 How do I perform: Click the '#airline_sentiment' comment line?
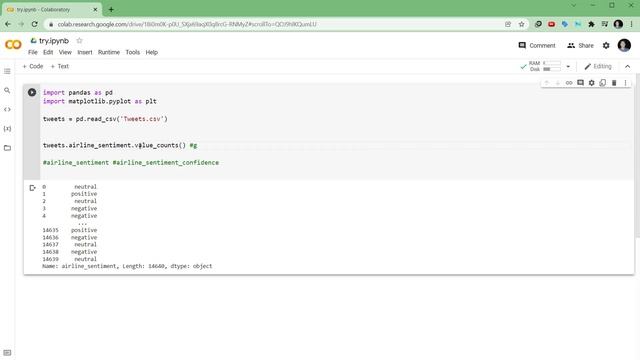click(131, 162)
